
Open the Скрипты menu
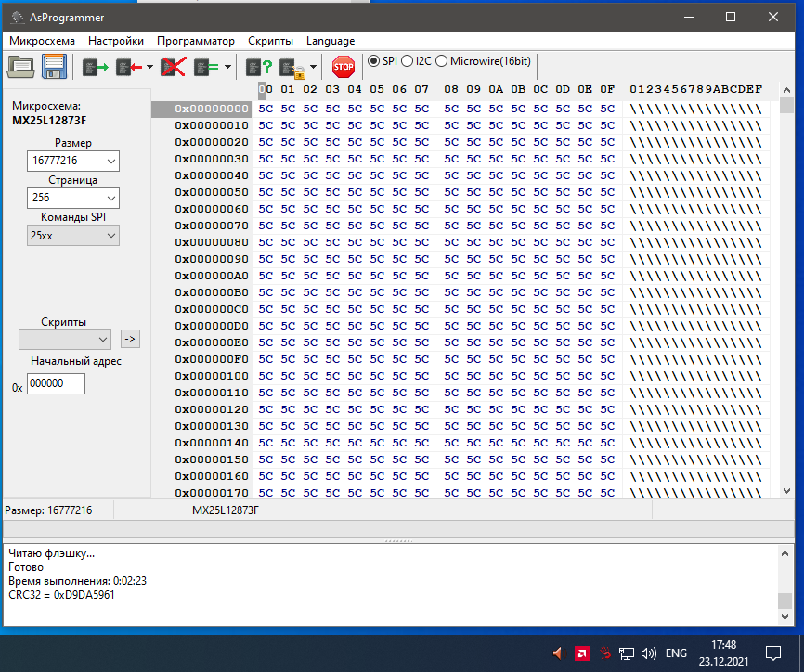tap(270, 41)
